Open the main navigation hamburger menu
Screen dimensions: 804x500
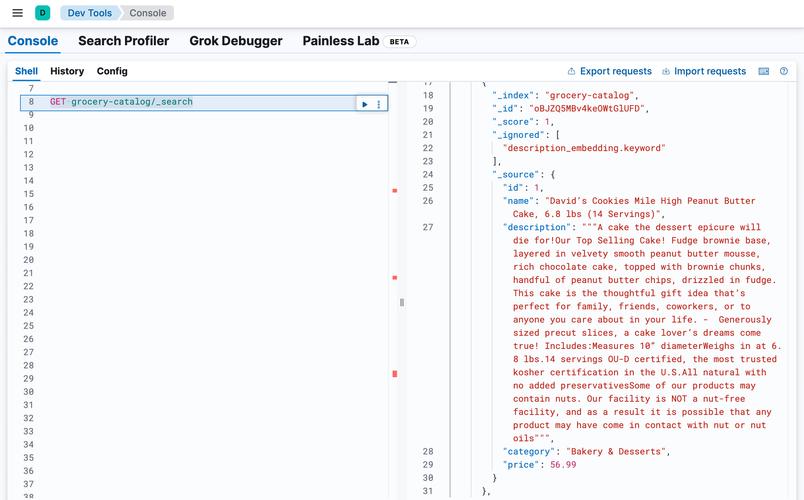click(x=17, y=13)
